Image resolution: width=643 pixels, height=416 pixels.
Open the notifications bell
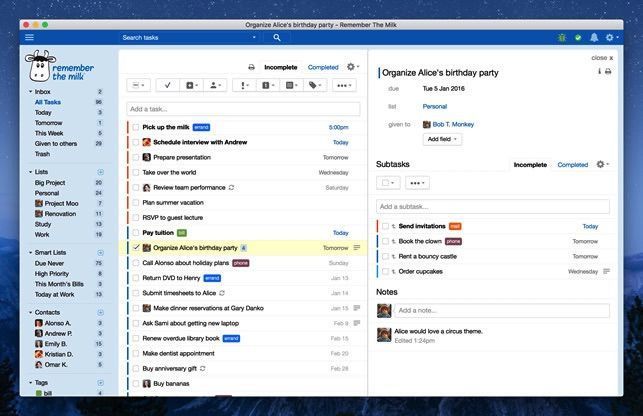[x=594, y=37]
